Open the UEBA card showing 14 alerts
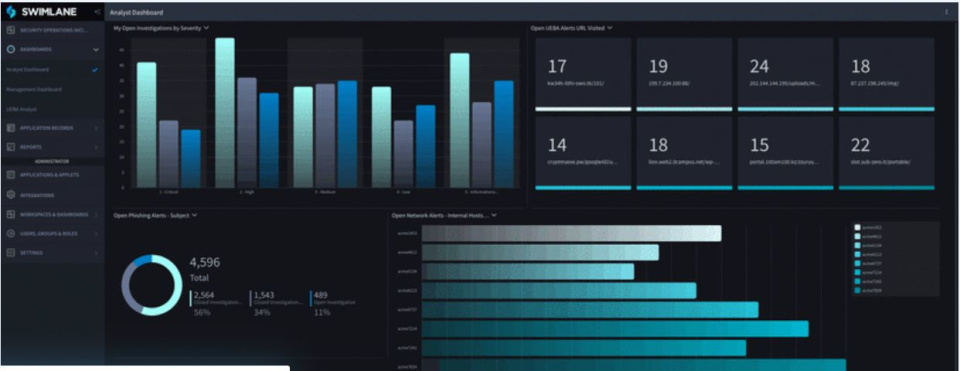 (x=583, y=153)
